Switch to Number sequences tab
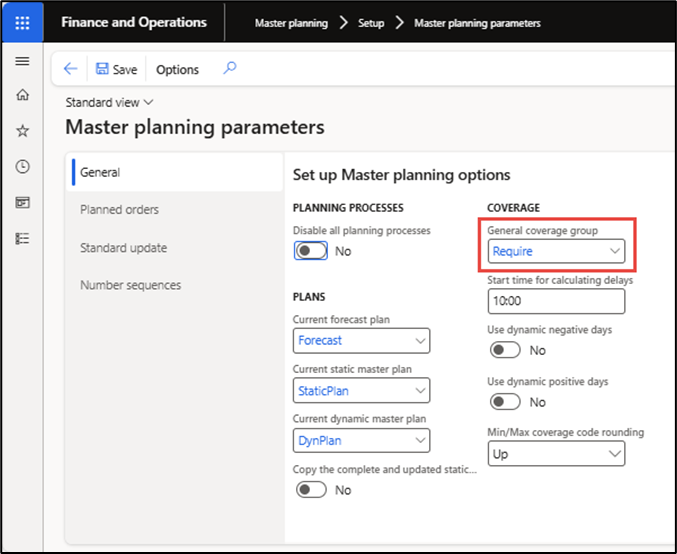This screenshot has width=677, height=554. point(130,285)
